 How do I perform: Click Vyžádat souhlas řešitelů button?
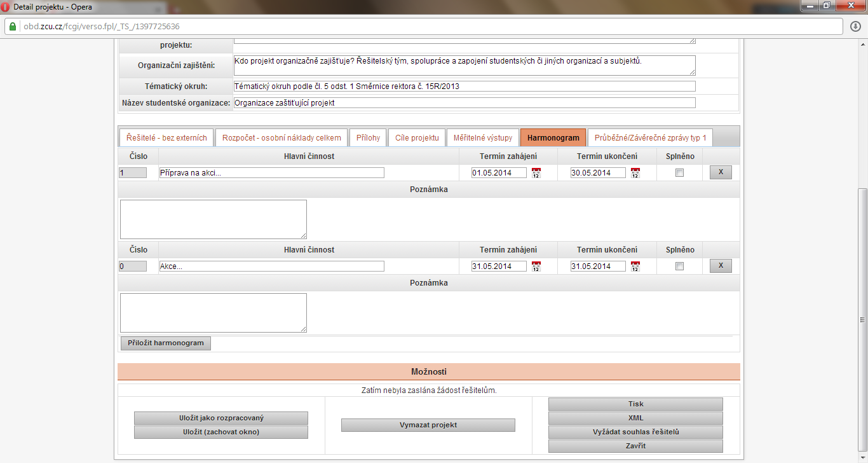(x=635, y=432)
